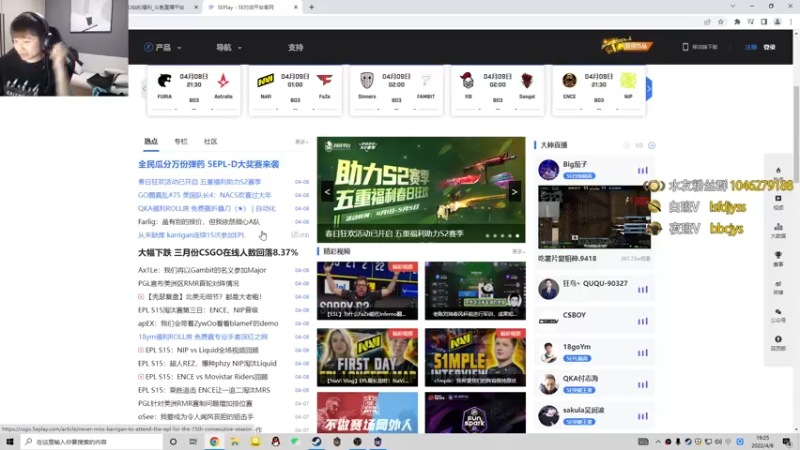Click the golden event promo banner logo
Image resolution: width=800 pixels, height=450 pixels.
pos(627,45)
